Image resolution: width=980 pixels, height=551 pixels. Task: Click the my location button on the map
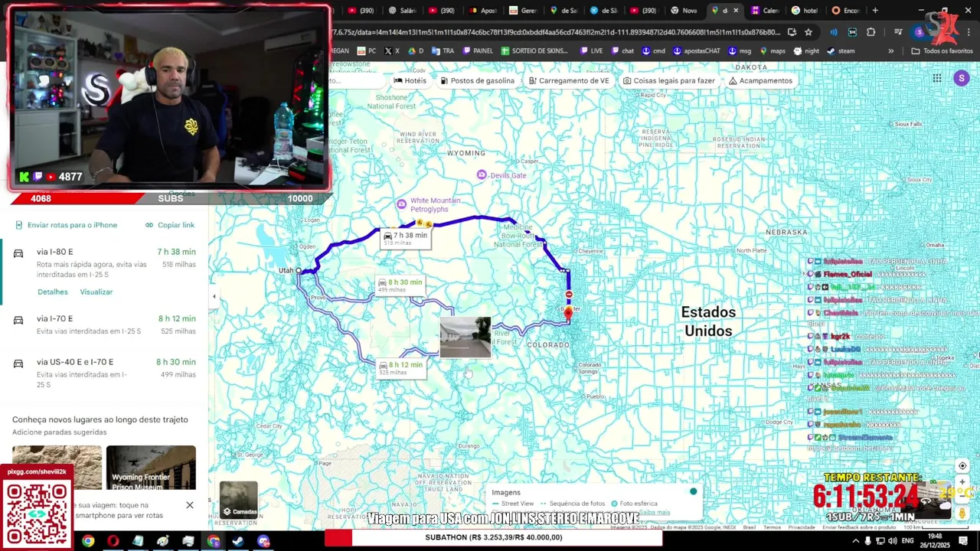(x=962, y=466)
